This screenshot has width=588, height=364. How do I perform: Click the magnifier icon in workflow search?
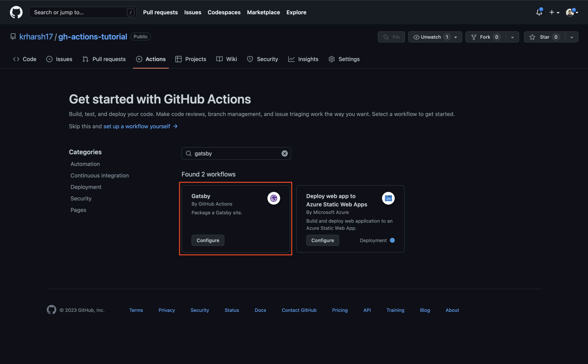(x=189, y=154)
